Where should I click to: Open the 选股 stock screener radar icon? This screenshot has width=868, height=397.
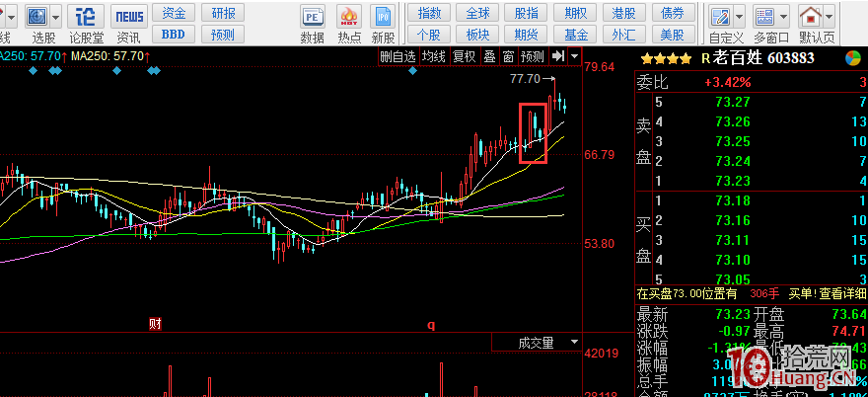tap(36, 17)
